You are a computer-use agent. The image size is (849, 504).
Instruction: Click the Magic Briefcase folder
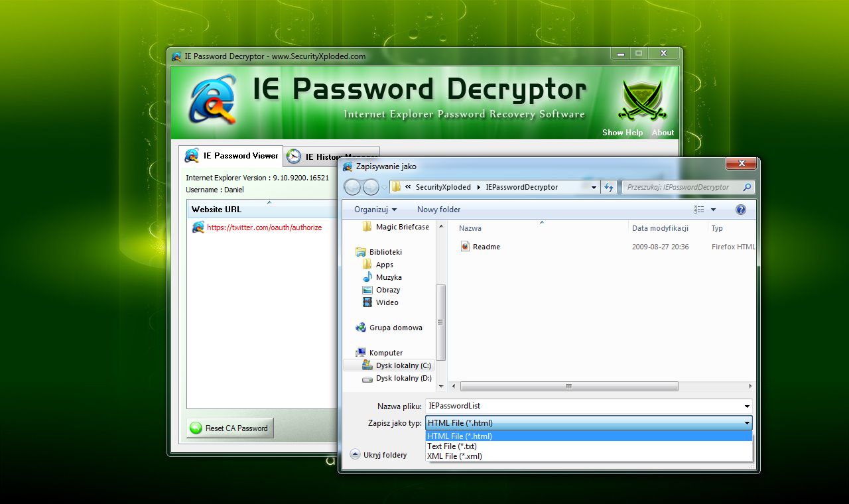pyautogui.click(x=396, y=227)
